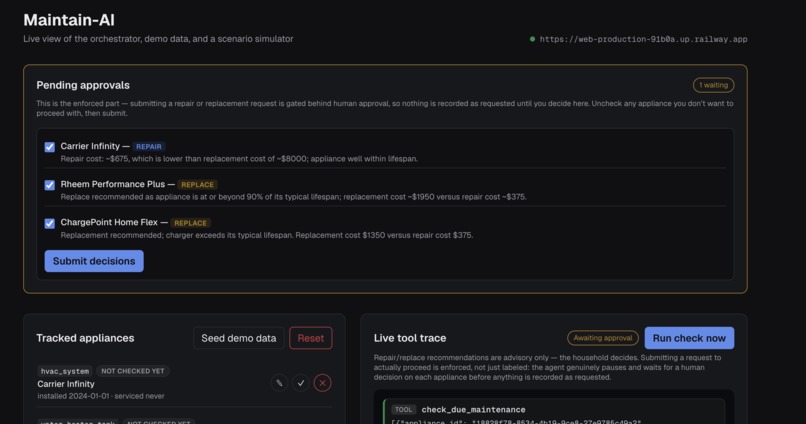This screenshot has width=806, height=424.
Task: Click the green status dot beside URL
Action: tap(533, 39)
